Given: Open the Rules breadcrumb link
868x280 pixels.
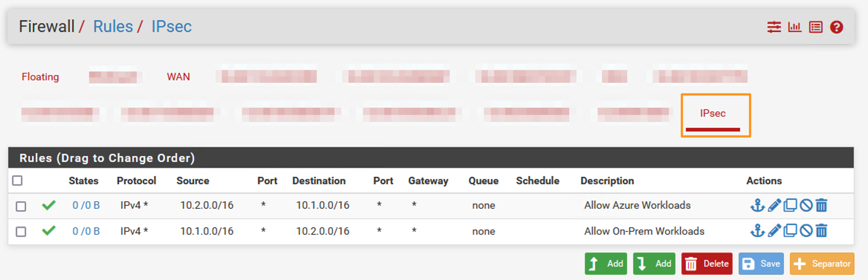Looking at the screenshot, I should (113, 26).
